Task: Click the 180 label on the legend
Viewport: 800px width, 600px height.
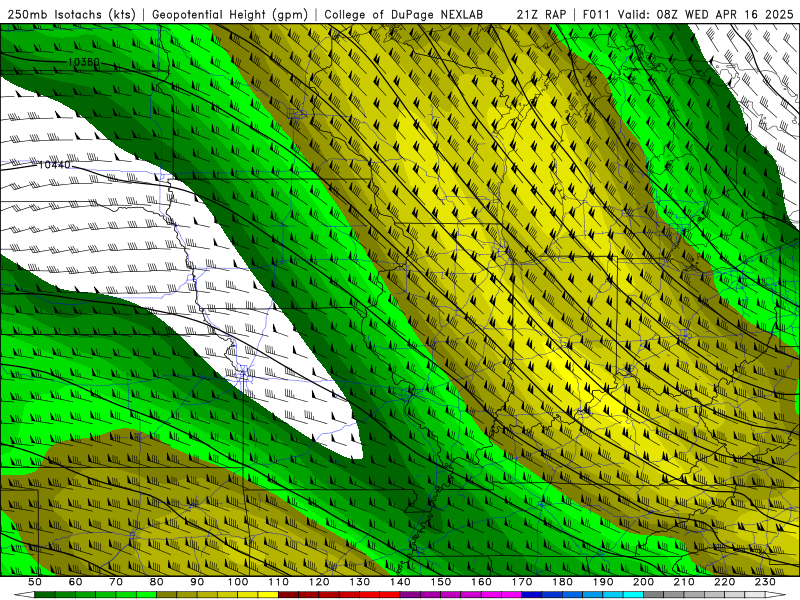Action: click(562, 582)
